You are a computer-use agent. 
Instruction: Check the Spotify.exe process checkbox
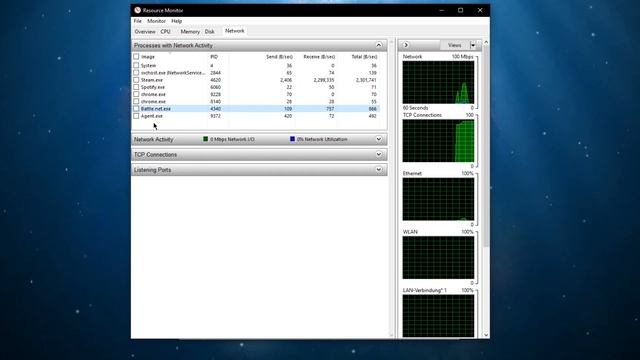pos(136,87)
